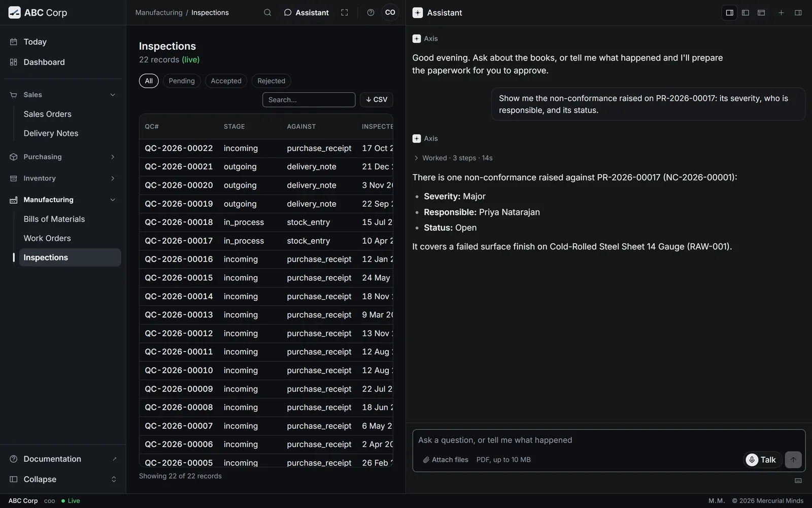Viewport: 812px width, 508px height.
Task: Open Documentation external link
Action: click(x=63, y=459)
